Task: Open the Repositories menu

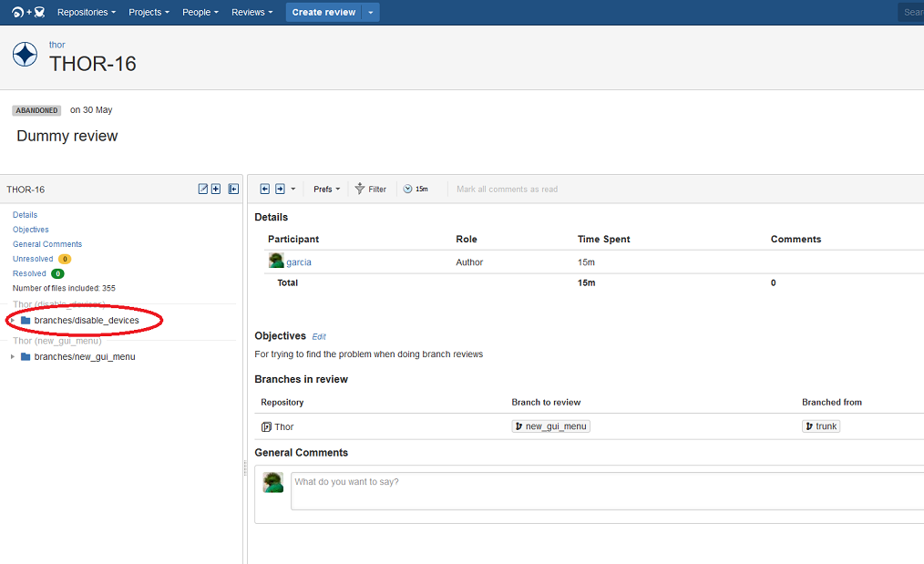Action: click(x=86, y=13)
